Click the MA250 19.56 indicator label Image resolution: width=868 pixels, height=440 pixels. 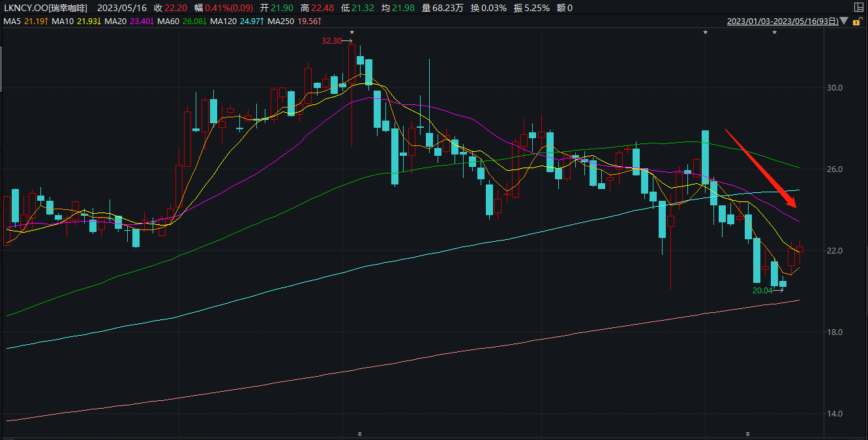[x=295, y=21]
